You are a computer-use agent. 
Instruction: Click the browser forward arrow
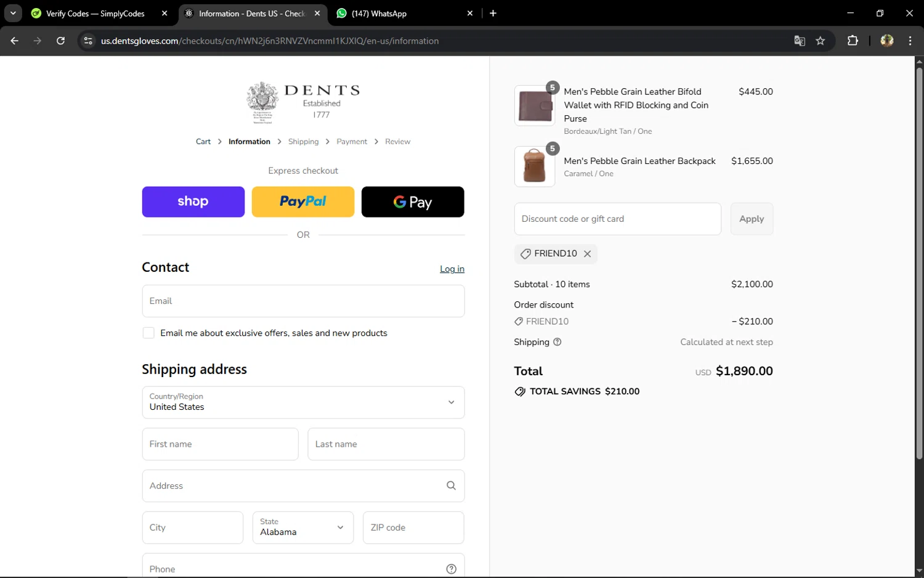tap(38, 41)
